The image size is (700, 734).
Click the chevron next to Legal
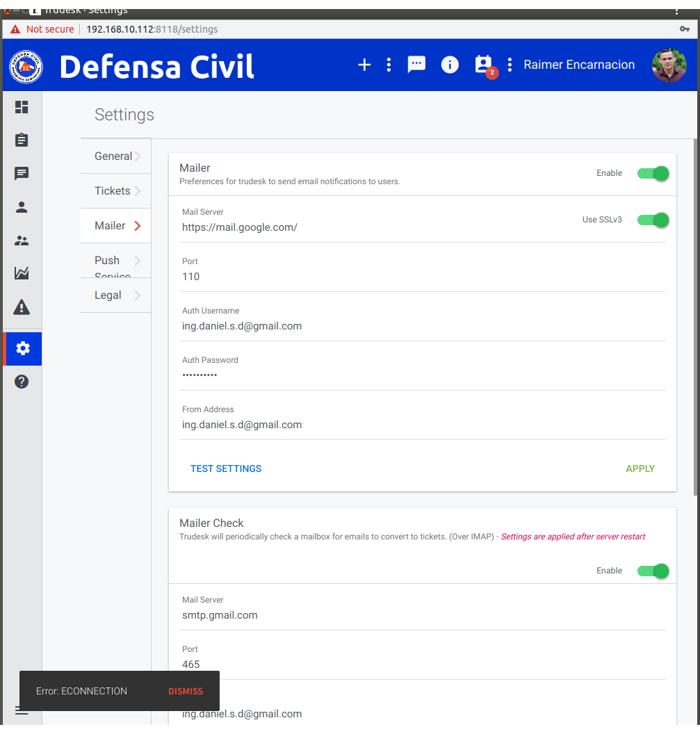click(x=138, y=295)
